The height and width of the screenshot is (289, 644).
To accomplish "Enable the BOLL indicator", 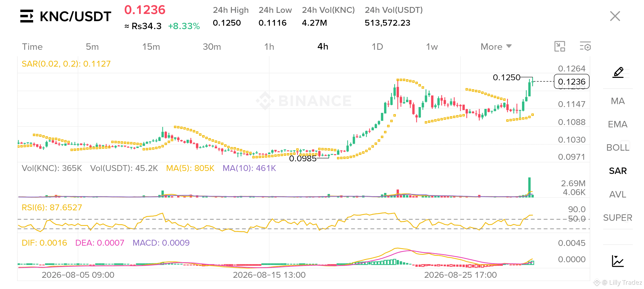I will (618, 148).
